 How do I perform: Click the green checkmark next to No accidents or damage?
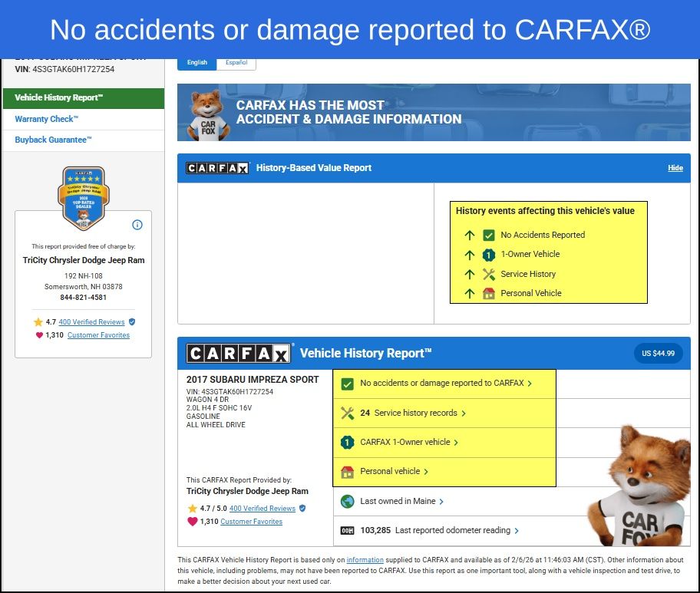pos(347,384)
